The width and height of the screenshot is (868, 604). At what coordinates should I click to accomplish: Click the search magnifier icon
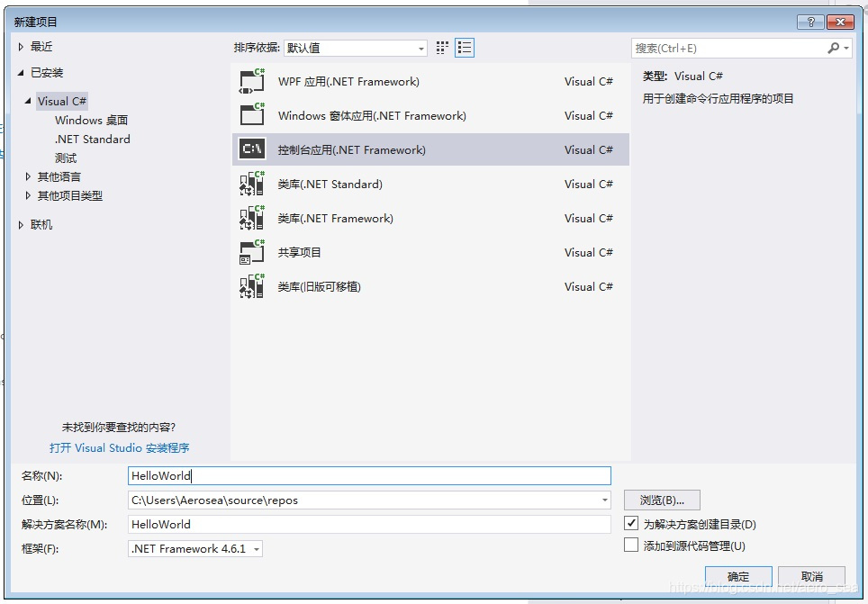tap(833, 49)
